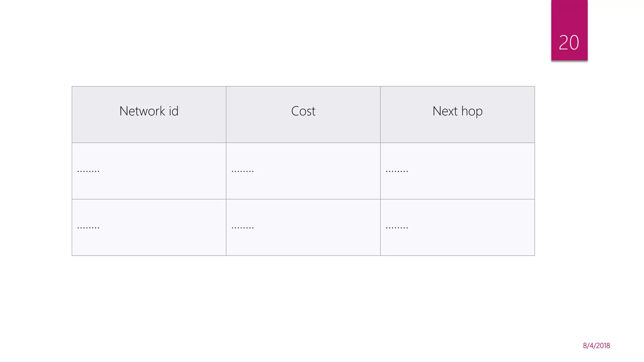
Task: Select the Next hop header cell
Action: click(x=458, y=114)
